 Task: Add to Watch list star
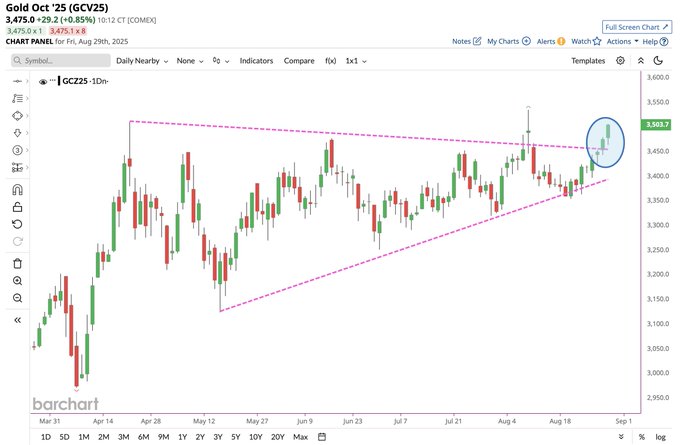tap(586, 41)
